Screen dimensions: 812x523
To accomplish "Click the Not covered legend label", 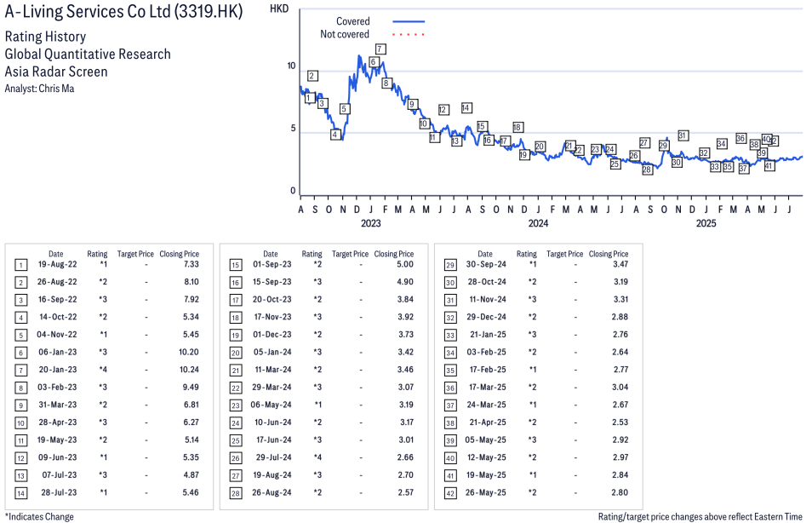I will [x=345, y=34].
